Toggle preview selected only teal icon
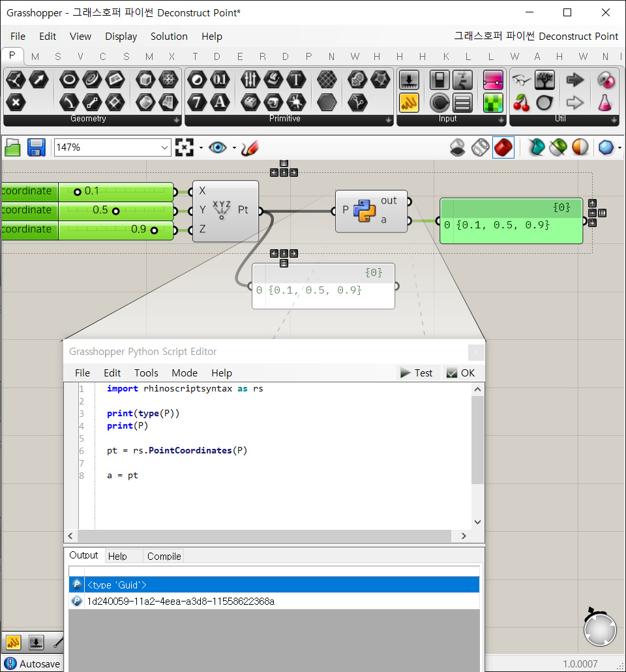 (535, 147)
